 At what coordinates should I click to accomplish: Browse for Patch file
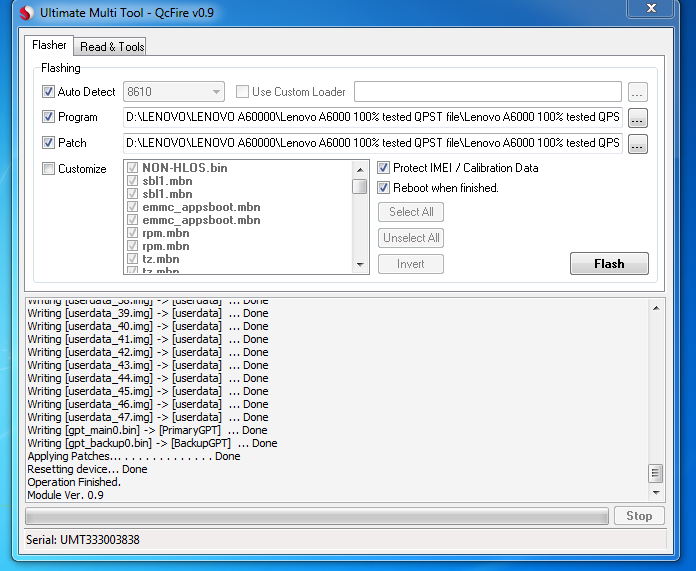(x=637, y=144)
